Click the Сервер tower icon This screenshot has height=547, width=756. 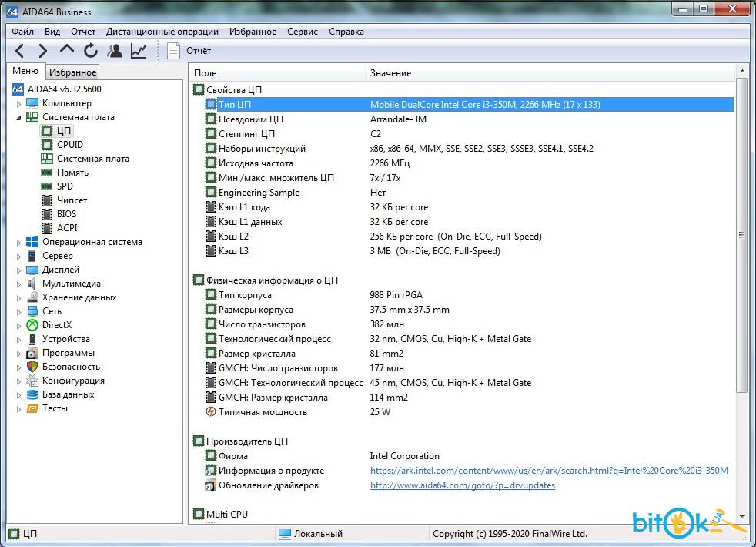point(32,256)
